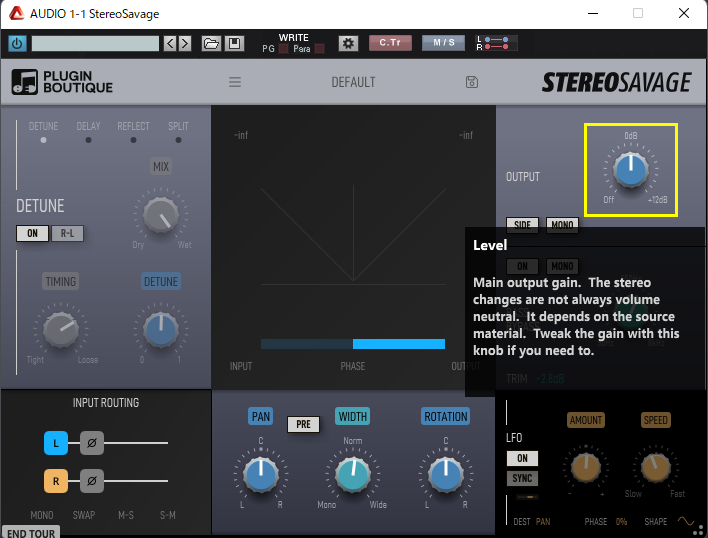Click the MIX label button
The image size is (708, 538).
point(161,167)
